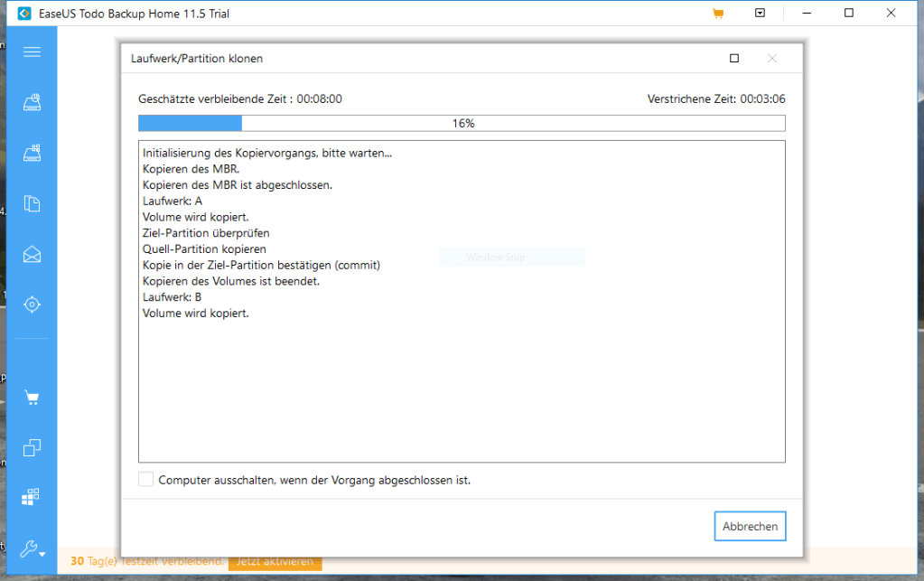This screenshot has width=924, height=581.
Task: Close the 'Laufwerk/Partition klonen' dialog
Action: 771,59
